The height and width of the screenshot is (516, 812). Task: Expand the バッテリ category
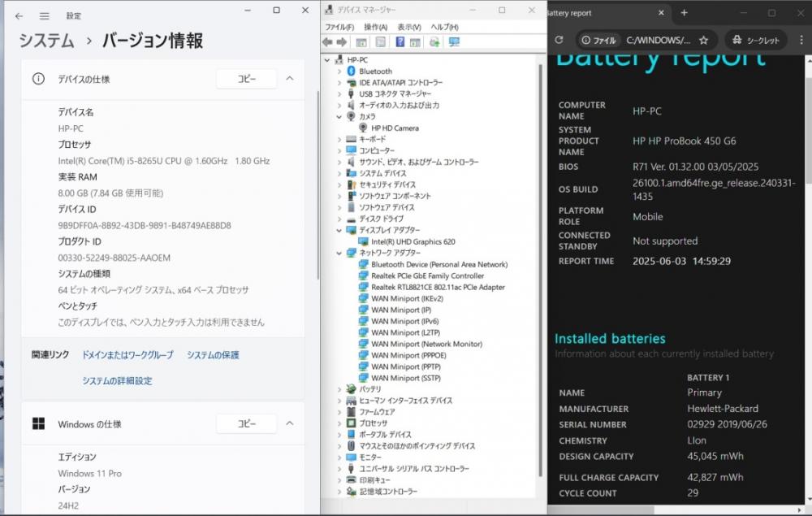(x=339, y=389)
